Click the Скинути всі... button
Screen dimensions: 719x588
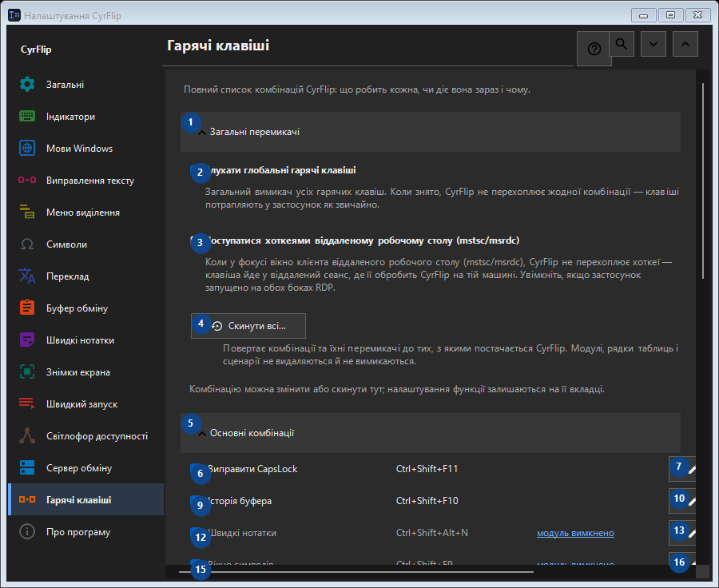[x=248, y=326]
